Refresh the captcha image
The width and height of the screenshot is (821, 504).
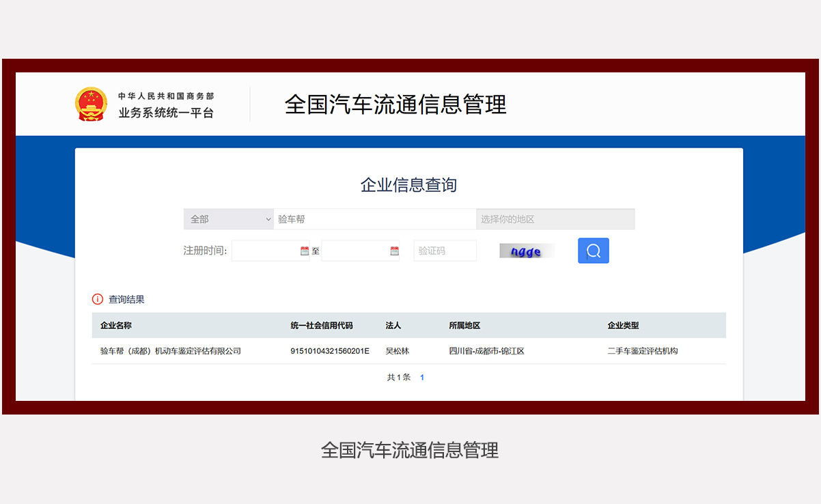point(526,251)
